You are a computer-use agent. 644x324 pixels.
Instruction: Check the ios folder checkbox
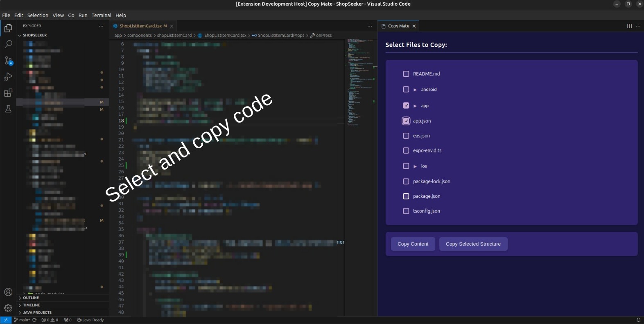click(x=406, y=166)
